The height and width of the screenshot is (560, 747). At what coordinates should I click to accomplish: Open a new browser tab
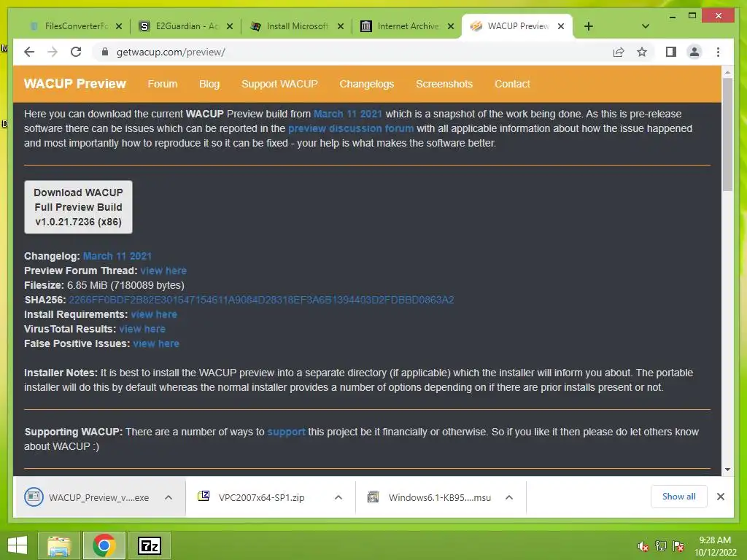[589, 26]
